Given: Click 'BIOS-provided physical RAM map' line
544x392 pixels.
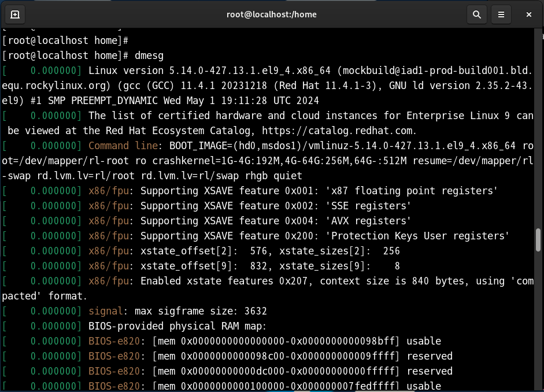Looking at the screenshot, I should pyautogui.click(x=135, y=326).
